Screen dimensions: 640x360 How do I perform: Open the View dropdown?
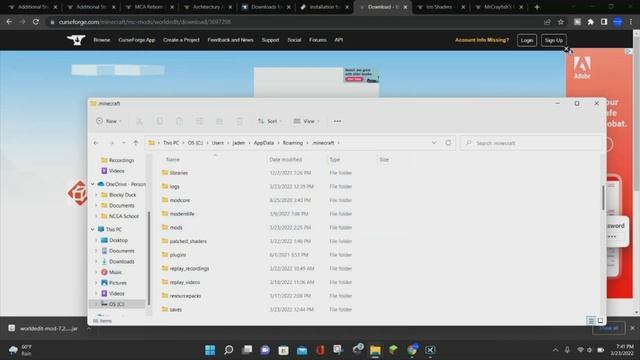pos(306,121)
